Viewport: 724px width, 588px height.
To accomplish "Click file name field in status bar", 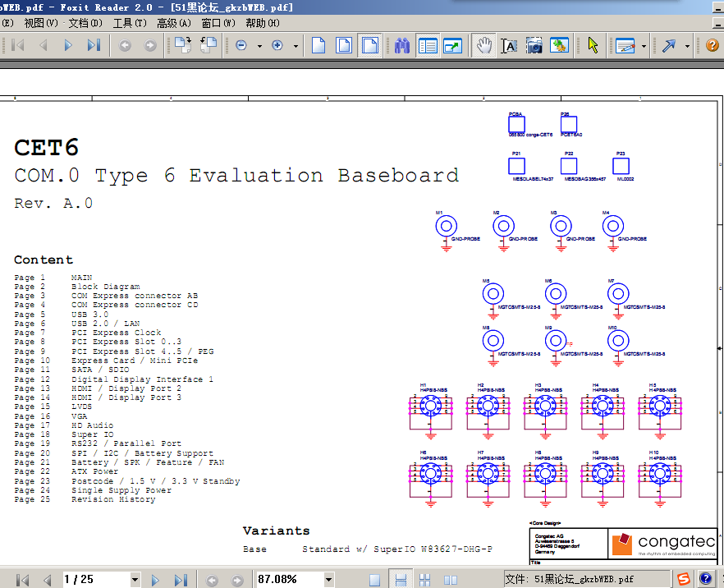I will click(x=587, y=579).
